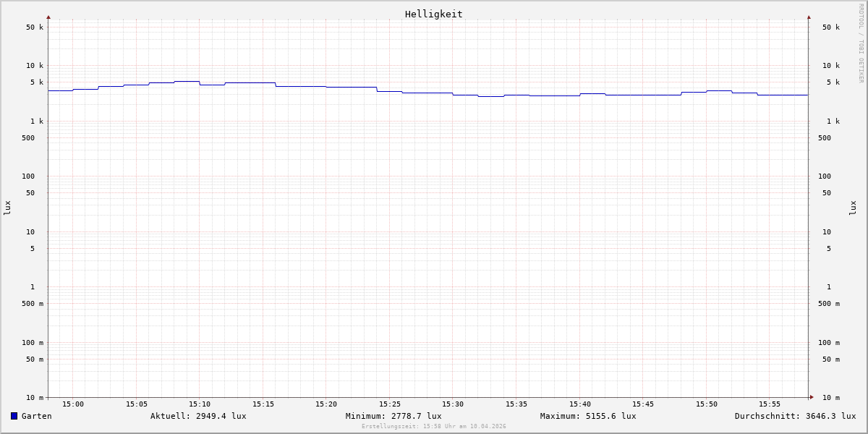
Task: Click the 15:00 time axis label
Action: [x=73, y=404]
